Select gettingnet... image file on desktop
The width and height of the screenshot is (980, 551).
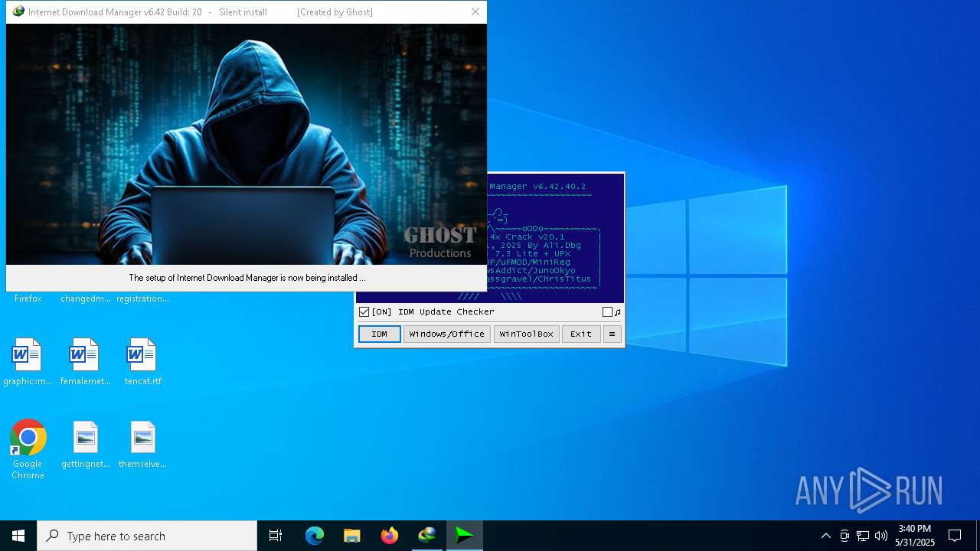click(x=85, y=445)
